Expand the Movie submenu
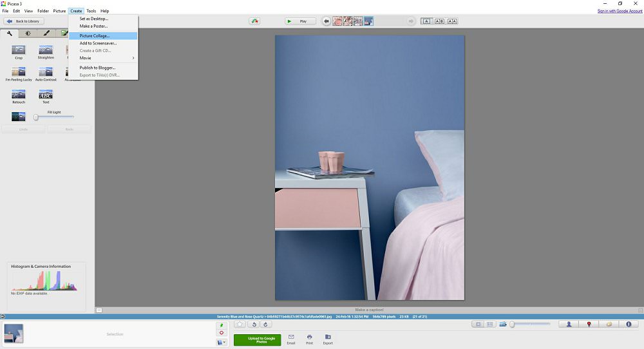Viewport: 644px width, 349px height. point(103,58)
